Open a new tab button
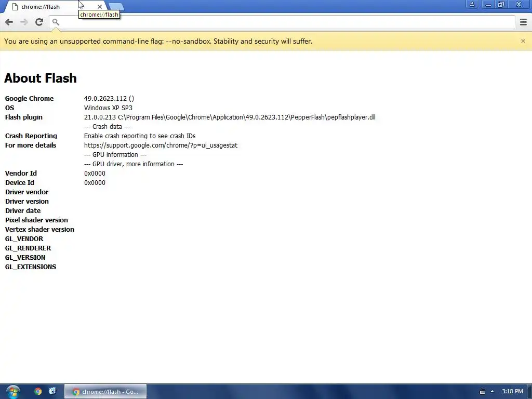Image resolution: width=532 pixels, height=399 pixels. coord(116,7)
